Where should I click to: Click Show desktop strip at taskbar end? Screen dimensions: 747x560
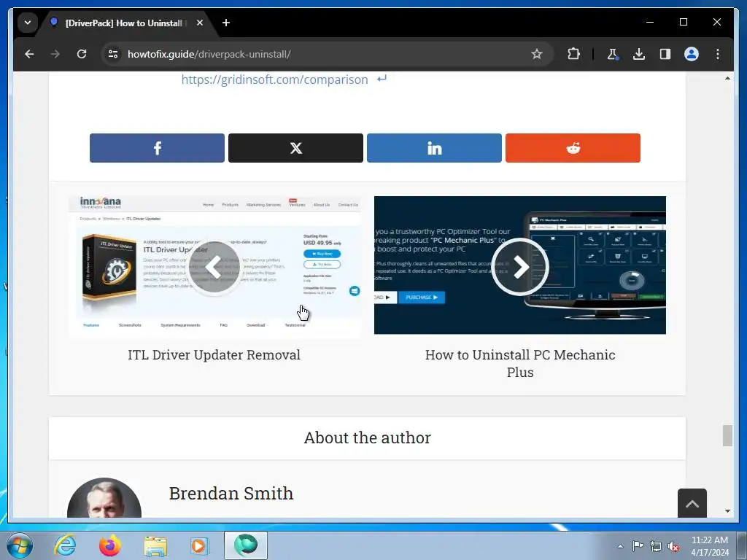coord(742,545)
